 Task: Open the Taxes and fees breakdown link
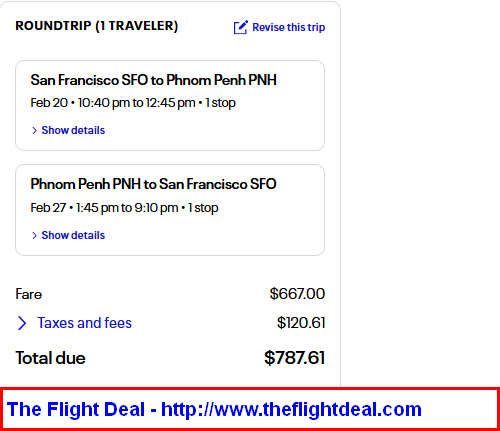point(84,323)
